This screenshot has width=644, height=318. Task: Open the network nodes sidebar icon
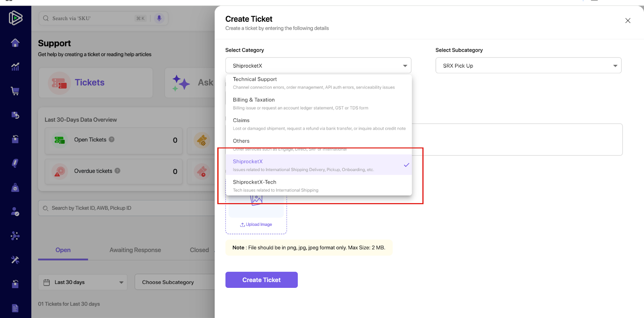coord(15,236)
